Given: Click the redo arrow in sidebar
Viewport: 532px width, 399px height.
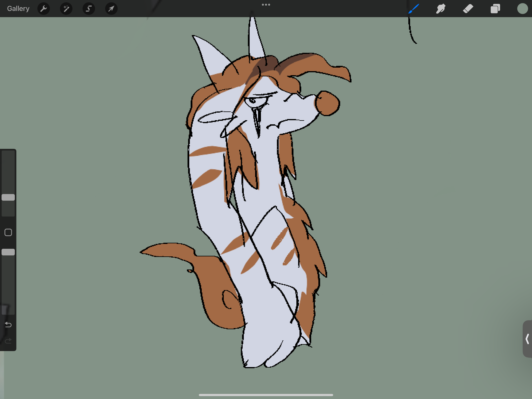Looking at the screenshot, I should pos(8,341).
